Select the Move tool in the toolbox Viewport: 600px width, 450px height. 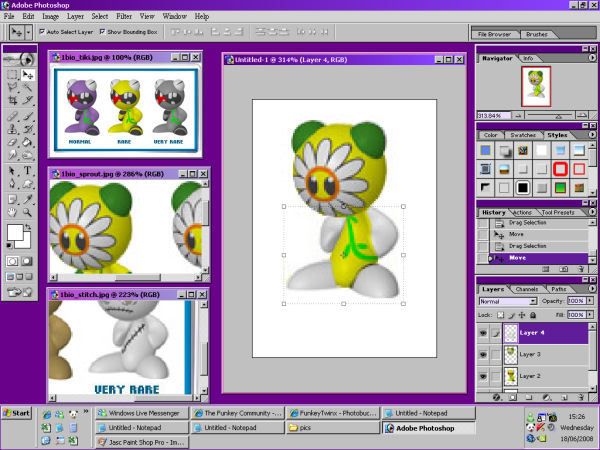27,75
